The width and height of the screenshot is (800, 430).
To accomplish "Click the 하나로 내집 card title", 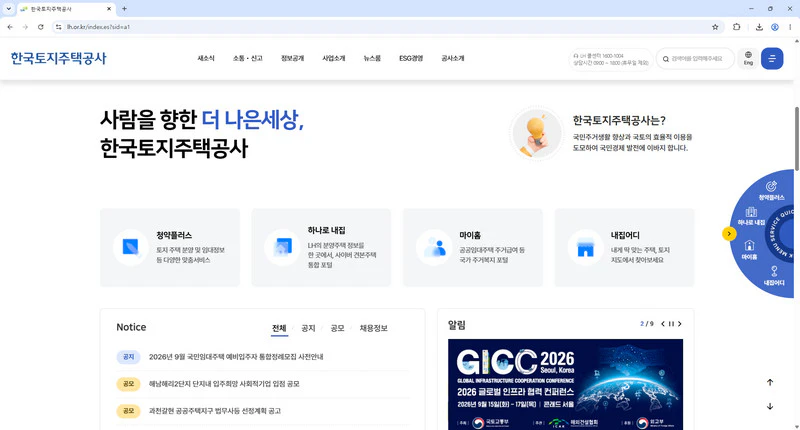I will [x=327, y=230].
